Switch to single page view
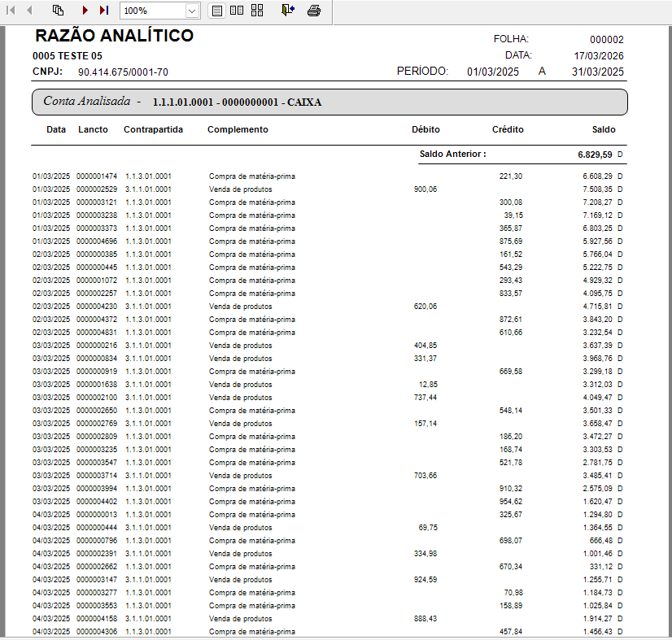This screenshot has width=672, height=640. [216, 11]
